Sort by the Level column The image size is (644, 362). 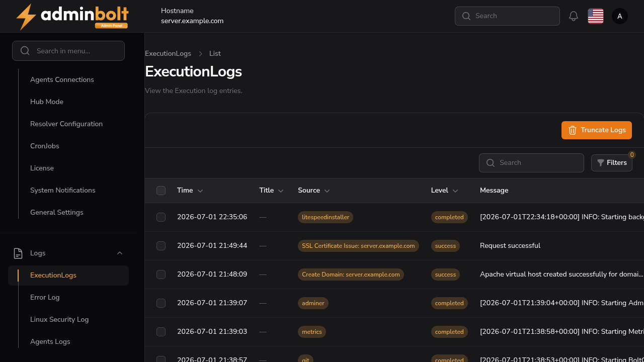point(444,191)
